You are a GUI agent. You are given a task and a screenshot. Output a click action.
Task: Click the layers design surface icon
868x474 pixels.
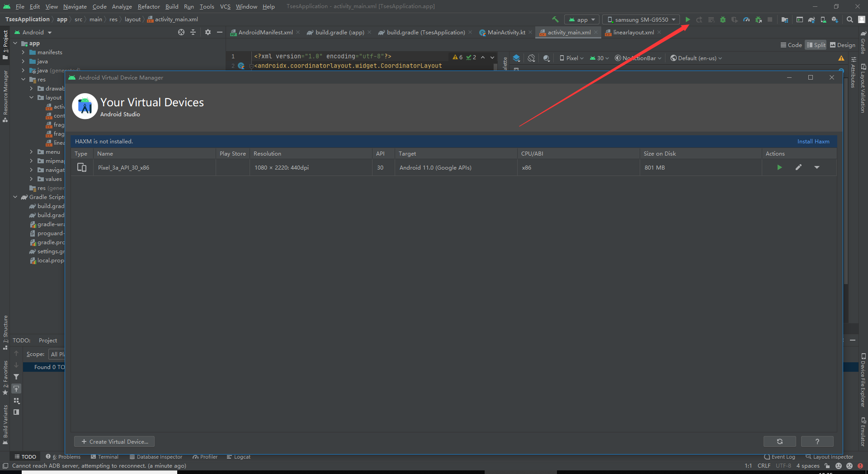[x=516, y=58]
